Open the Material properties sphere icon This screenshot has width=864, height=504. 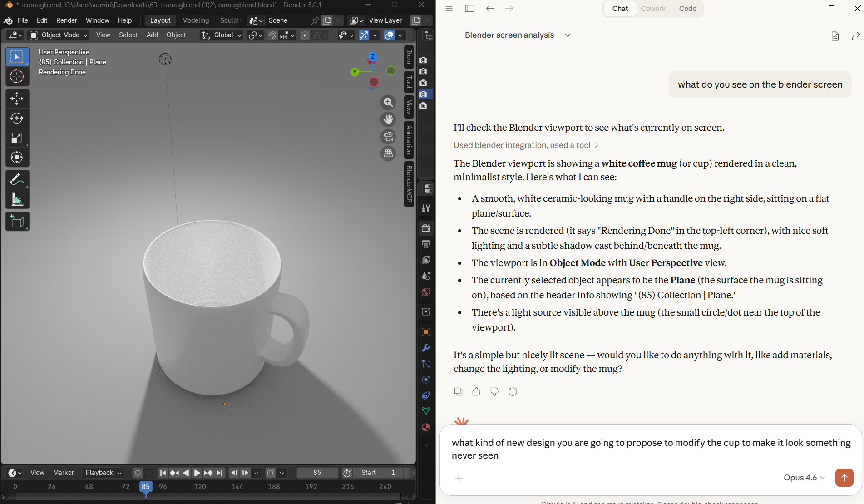(x=425, y=427)
